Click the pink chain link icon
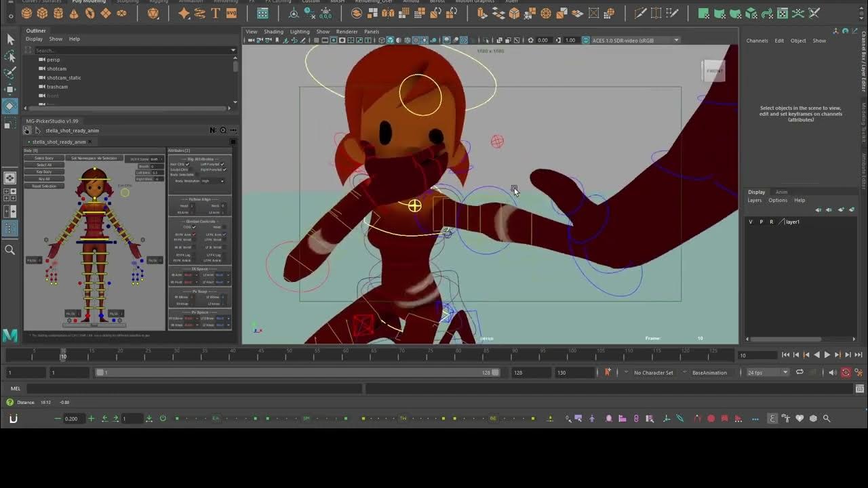Image resolution: width=868 pixels, height=488 pixels. coord(636,418)
